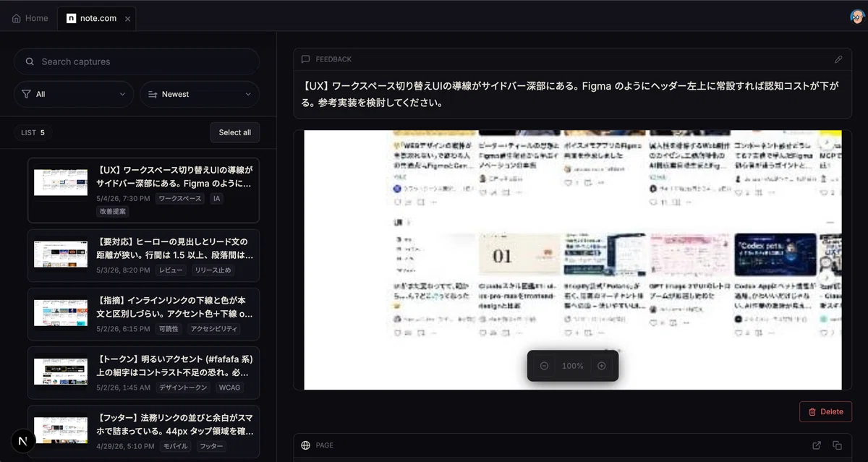The width and height of the screenshot is (868, 462).
Task: Open the 【UX】ワークスペース capture card
Action: [x=143, y=190]
